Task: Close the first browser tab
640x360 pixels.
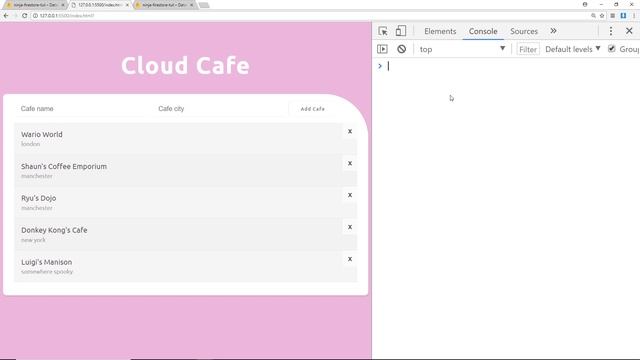Action: 63,5
